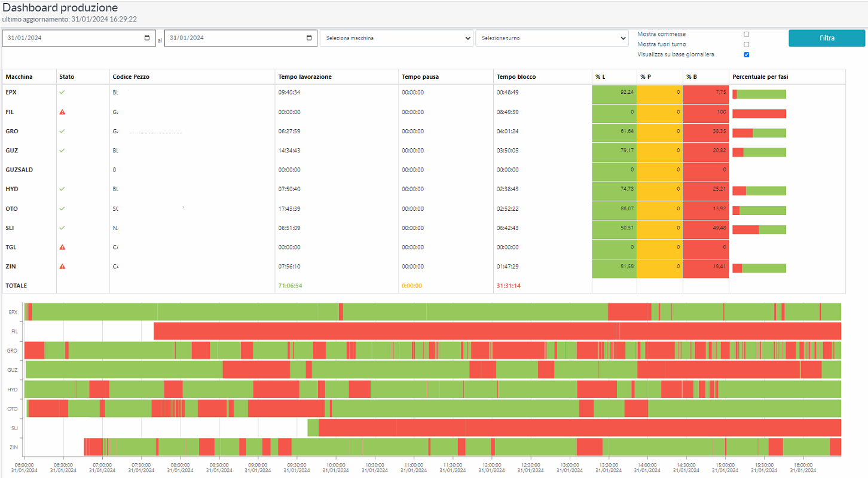Toggle the Mostra commesse checkbox
Viewport: 868px width, 478px height.
[746, 34]
